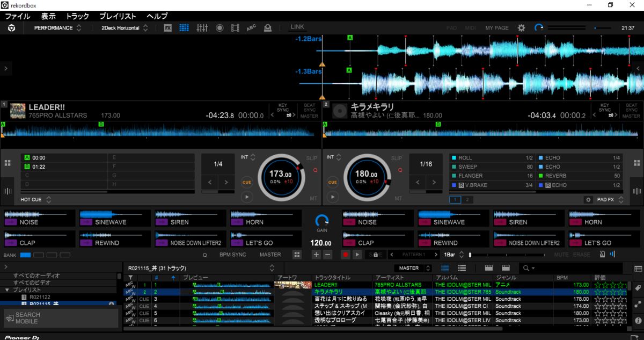Open the video film-strip panel icon
This screenshot has height=340, width=644.
click(x=235, y=27)
